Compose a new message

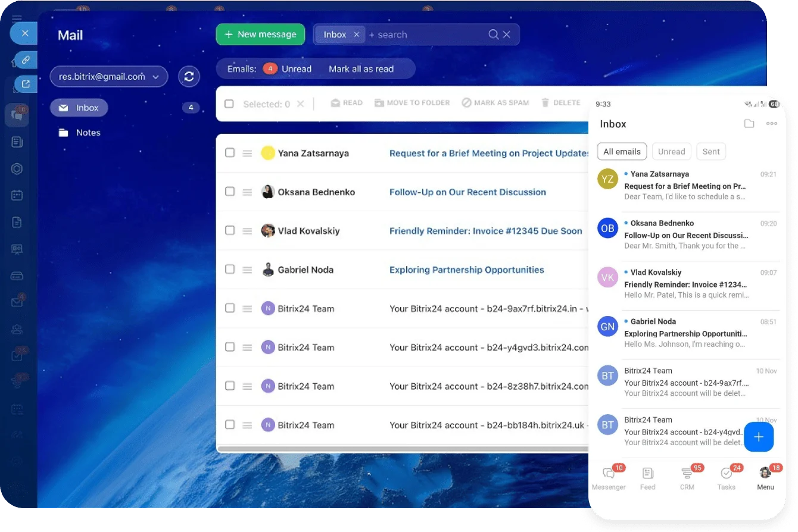[x=260, y=34]
